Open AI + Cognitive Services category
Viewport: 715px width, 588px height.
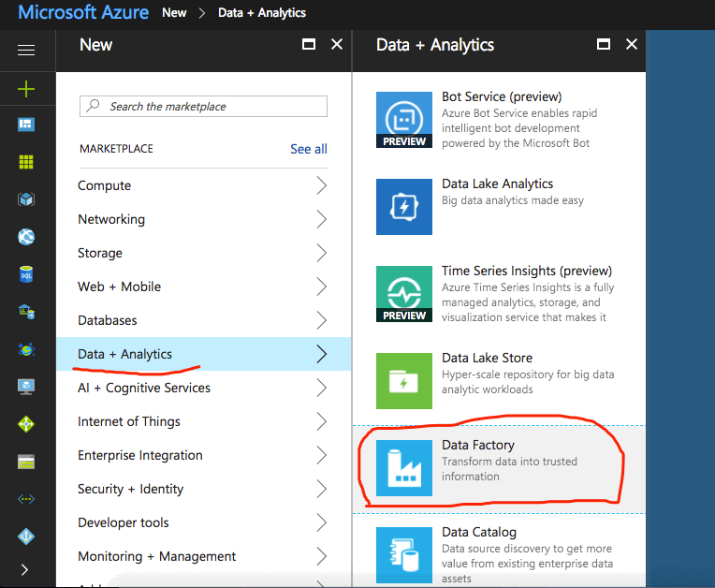click(203, 388)
